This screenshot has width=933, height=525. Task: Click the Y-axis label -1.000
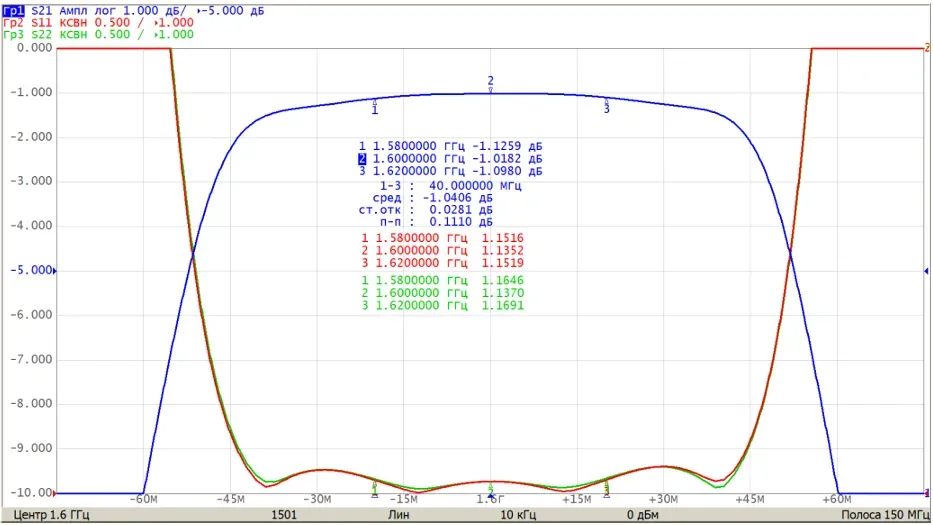pyautogui.click(x=31, y=92)
